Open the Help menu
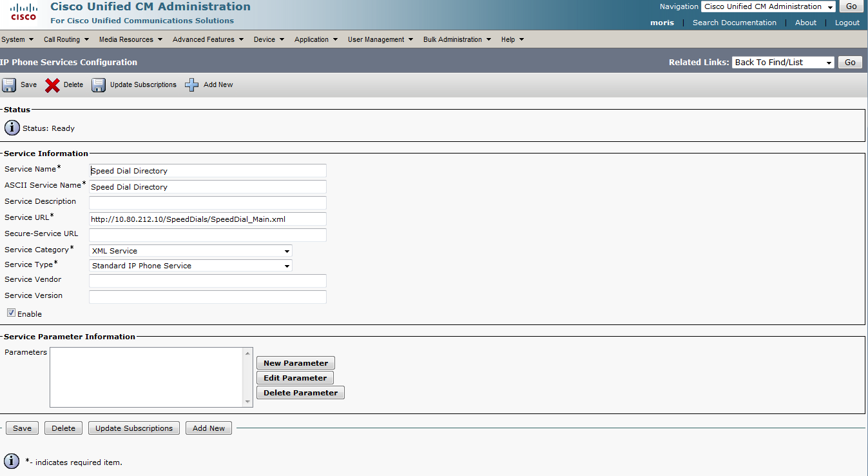 click(512, 39)
